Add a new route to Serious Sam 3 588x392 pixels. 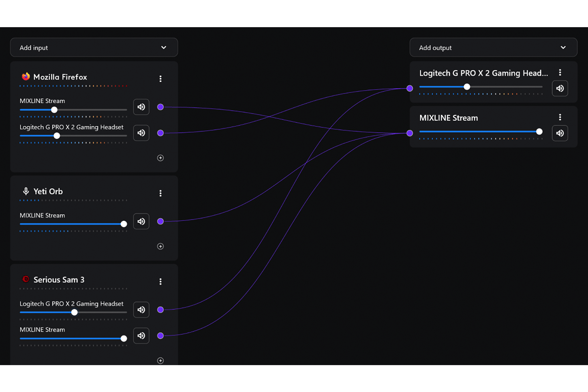pos(160,361)
